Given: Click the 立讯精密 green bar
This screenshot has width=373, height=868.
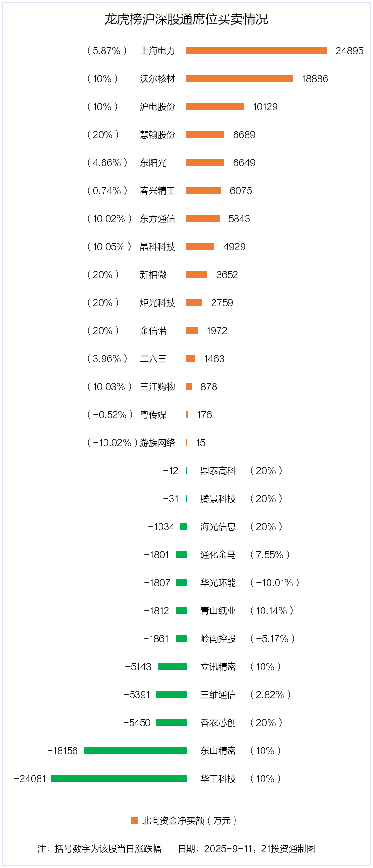Looking at the screenshot, I should click(x=172, y=666).
